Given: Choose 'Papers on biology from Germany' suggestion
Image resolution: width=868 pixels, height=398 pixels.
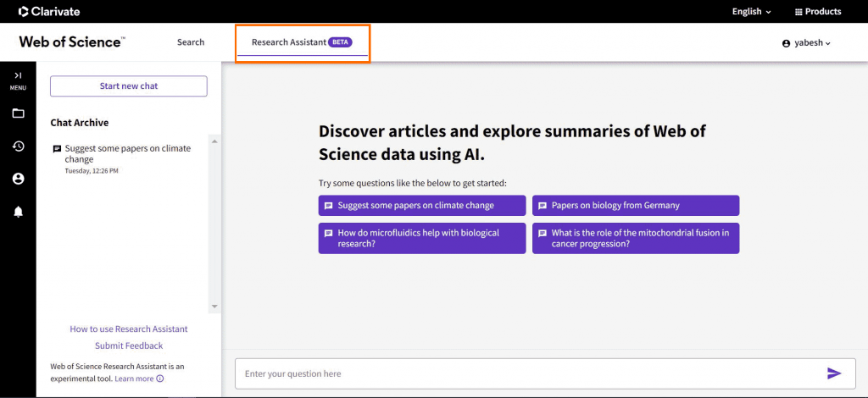Looking at the screenshot, I should 636,206.
